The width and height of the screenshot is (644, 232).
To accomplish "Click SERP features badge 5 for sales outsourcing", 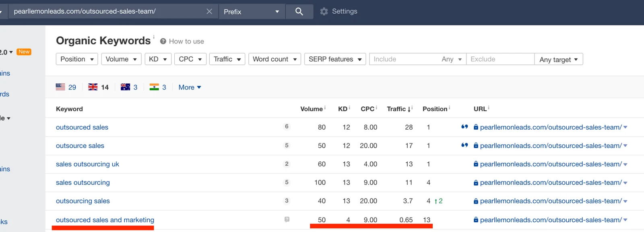I will 287,182.
